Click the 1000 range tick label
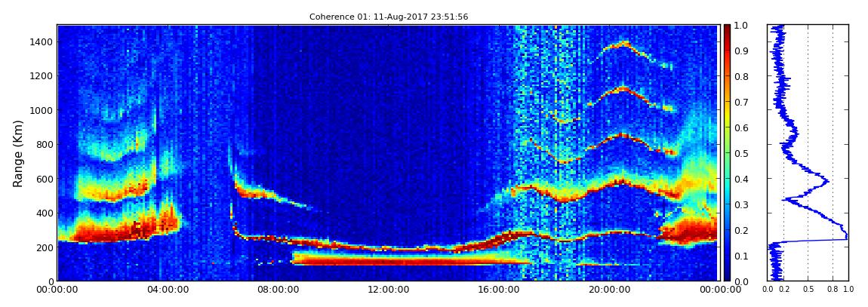 pyautogui.click(x=41, y=111)
